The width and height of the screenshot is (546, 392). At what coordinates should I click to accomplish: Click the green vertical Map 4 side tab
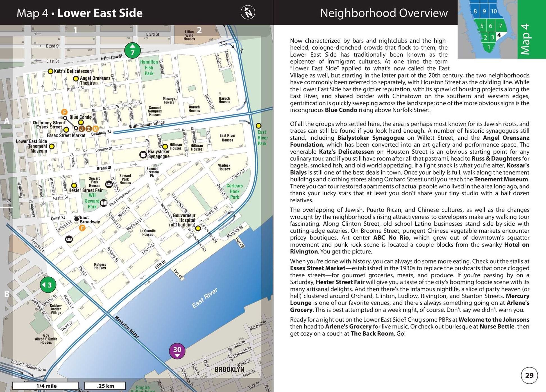pyautogui.click(x=531, y=29)
